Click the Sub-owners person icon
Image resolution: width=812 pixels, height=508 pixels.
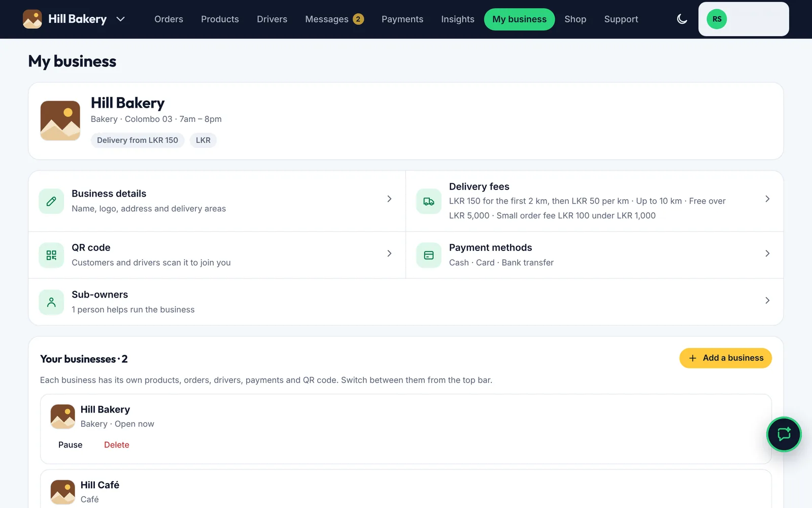51,302
